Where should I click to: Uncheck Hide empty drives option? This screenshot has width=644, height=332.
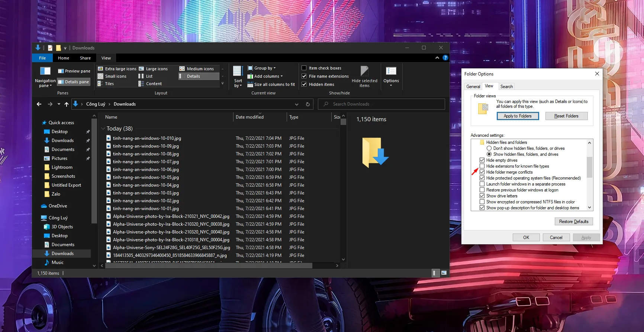click(x=482, y=160)
